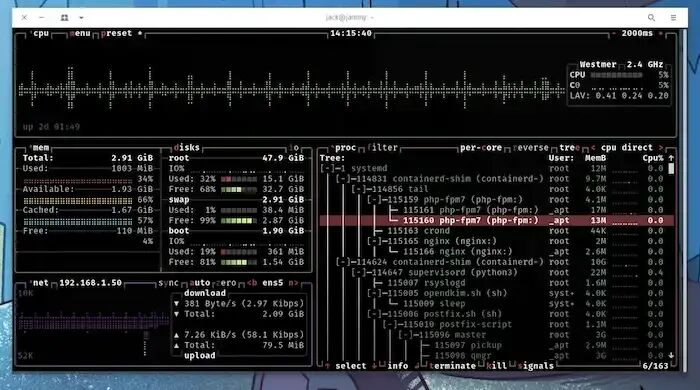Viewport: 700px width, 390px height.
Task: Increase update interval with plus sign
Action: pyautogui.click(x=661, y=33)
